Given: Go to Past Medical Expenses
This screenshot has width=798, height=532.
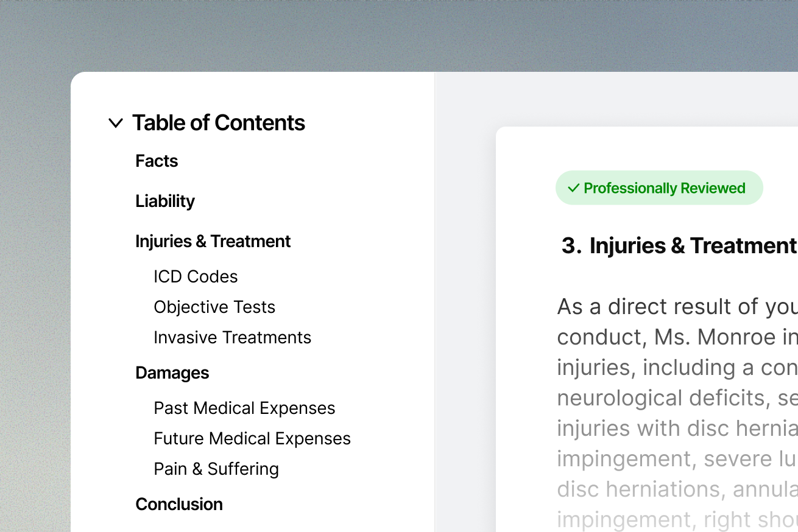Looking at the screenshot, I should (244, 408).
